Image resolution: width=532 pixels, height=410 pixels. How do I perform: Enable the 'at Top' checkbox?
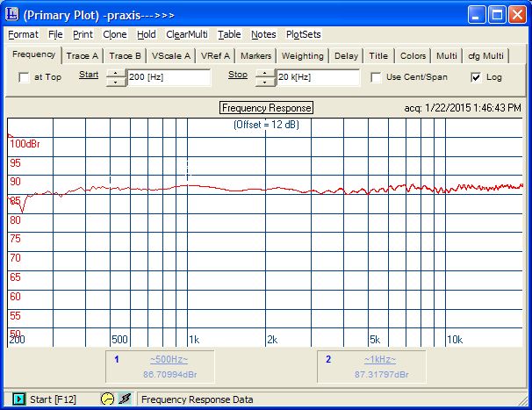point(24,78)
